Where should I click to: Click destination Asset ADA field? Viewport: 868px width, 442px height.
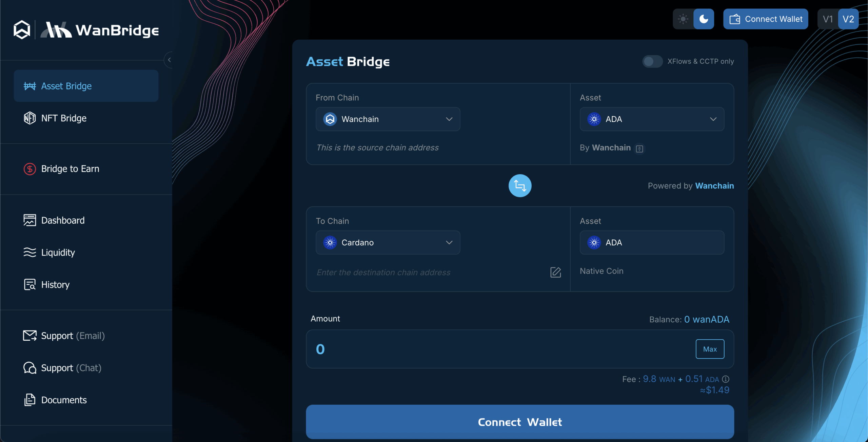(652, 242)
